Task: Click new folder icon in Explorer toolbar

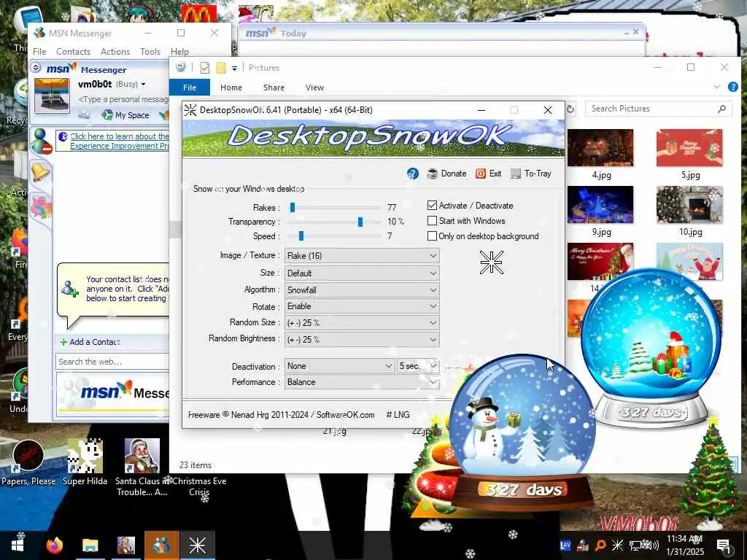Action: click(x=221, y=68)
